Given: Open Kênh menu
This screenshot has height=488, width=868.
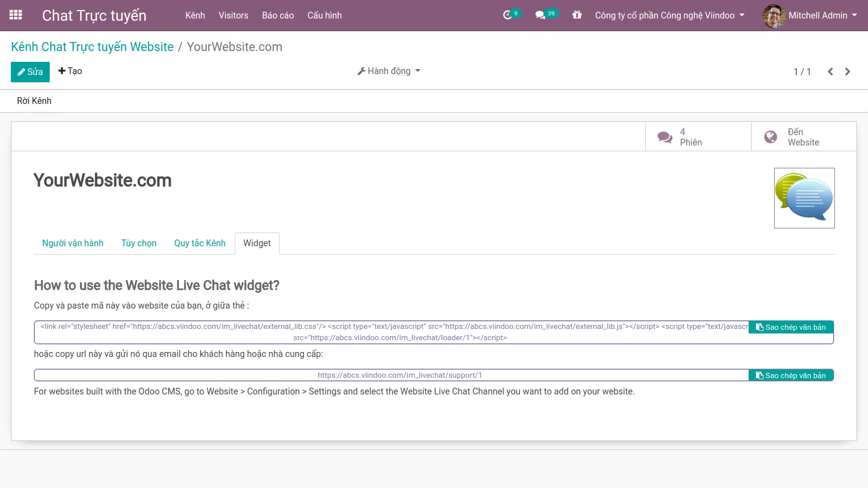Looking at the screenshot, I should (195, 15).
